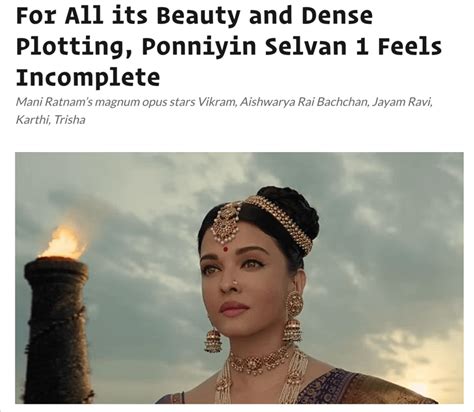Image resolution: width=474 pixels, height=412 pixels.
Task: Click the gold choker necklace
Action: [260, 361]
